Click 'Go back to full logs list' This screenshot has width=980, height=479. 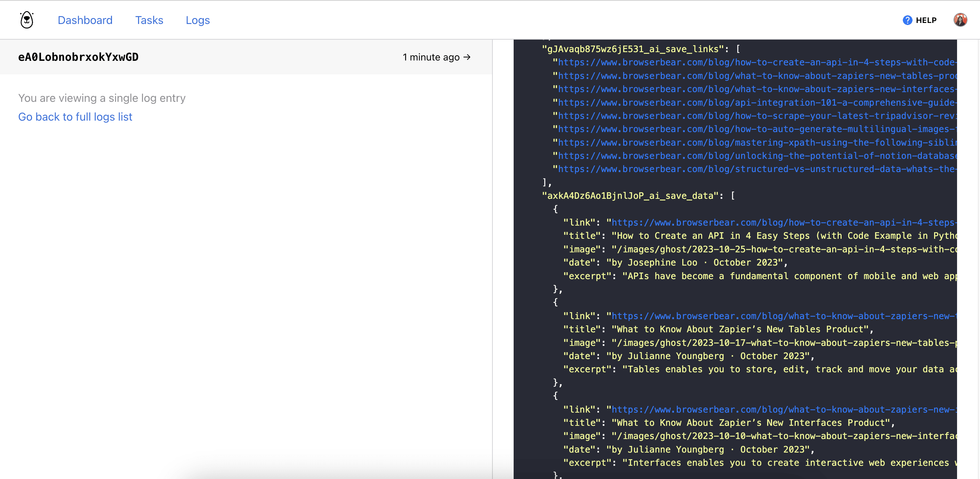(x=75, y=117)
